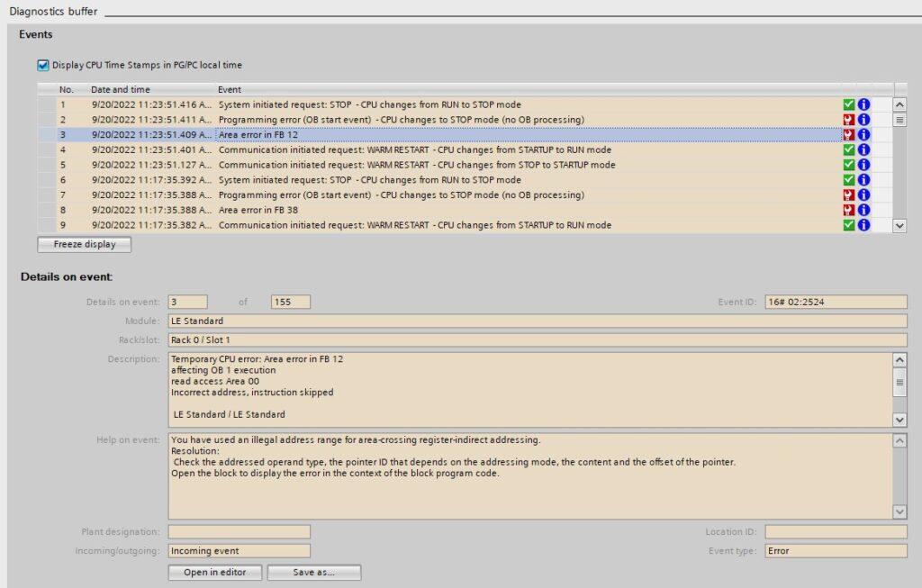Sort by the Date and time column header
This screenshot has height=588, width=922.
click(121, 90)
